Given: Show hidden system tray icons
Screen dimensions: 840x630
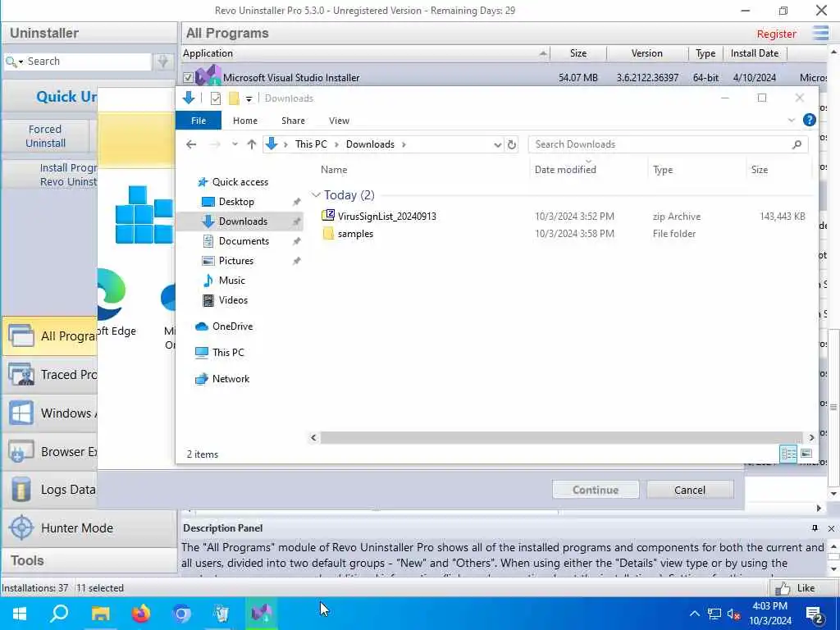Looking at the screenshot, I should pos(694,614).
